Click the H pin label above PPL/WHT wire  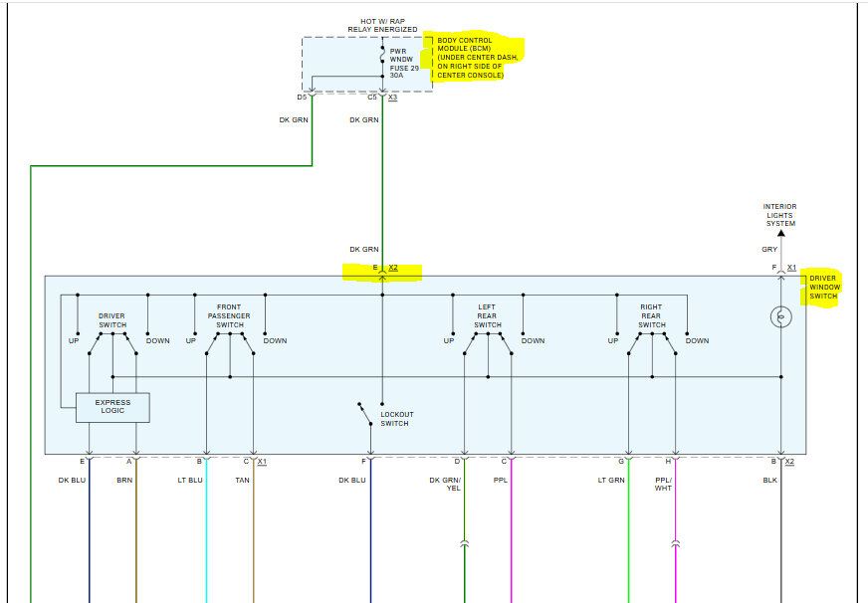(x=668, y=462)
